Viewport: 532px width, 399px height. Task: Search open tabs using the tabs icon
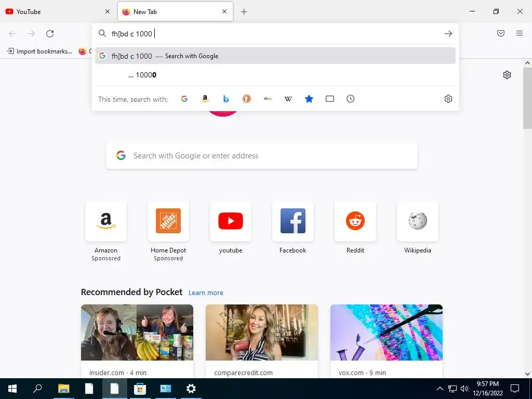(330, 99)
